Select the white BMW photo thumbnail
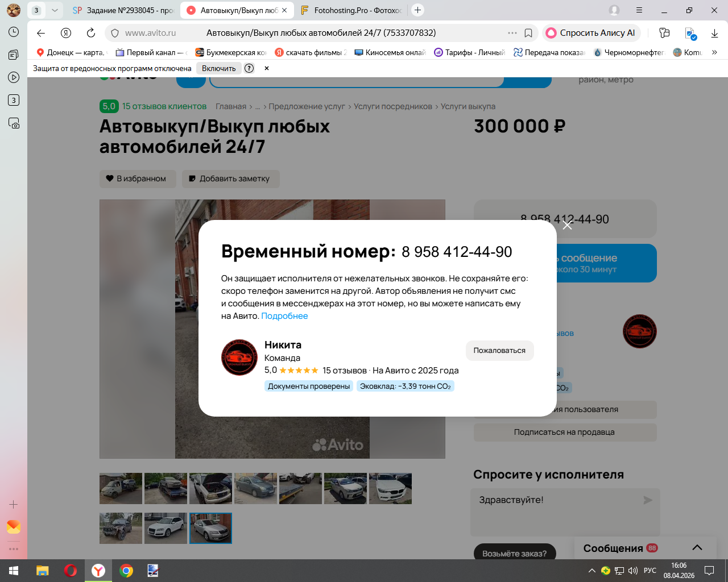The height and width of the screenshot is (582, 728). [x=390, y=489]
